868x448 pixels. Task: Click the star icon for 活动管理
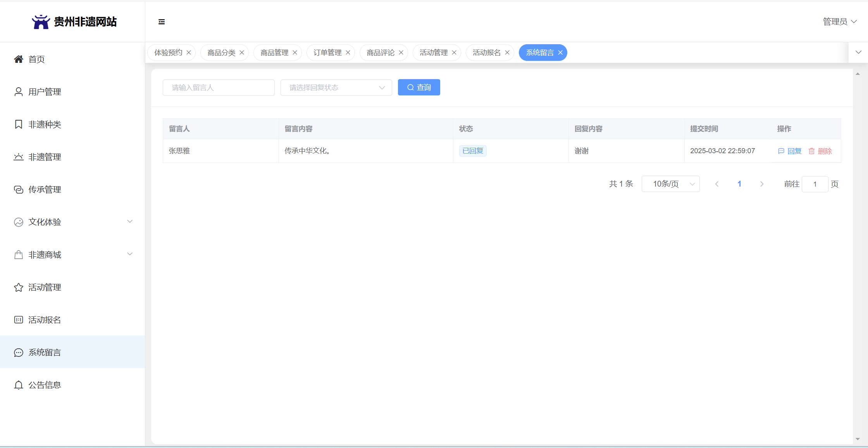(19, 287)
